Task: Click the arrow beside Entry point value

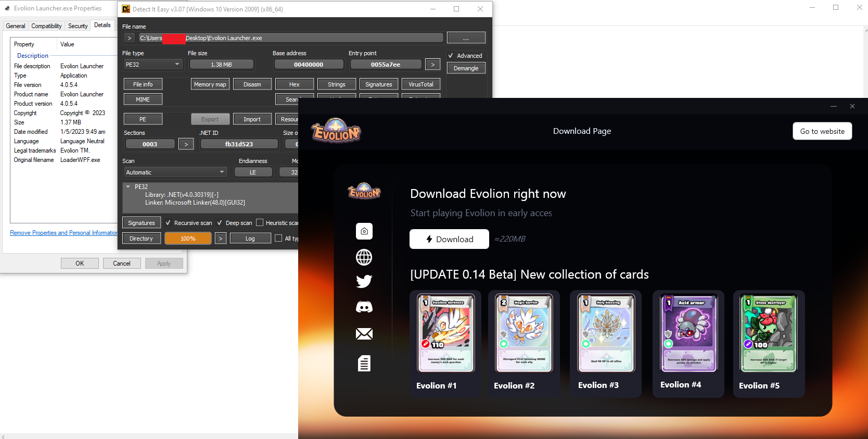Action: [x=432, y=65]
